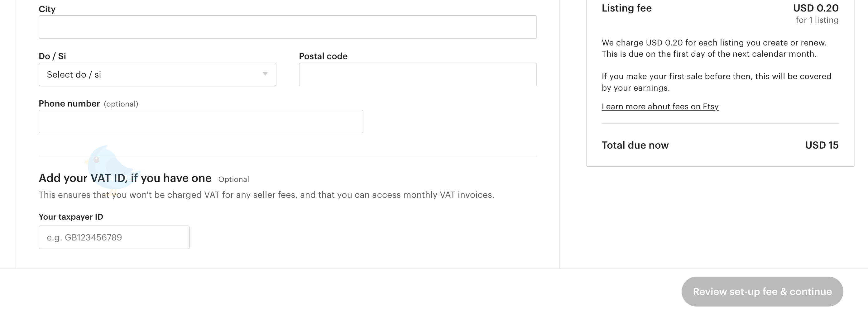Image resolution: width=868 pixels, height=314 pixels.
Task: Expand the Select do / si combo box
Action: pyautogui.click(x=157, y=74)
